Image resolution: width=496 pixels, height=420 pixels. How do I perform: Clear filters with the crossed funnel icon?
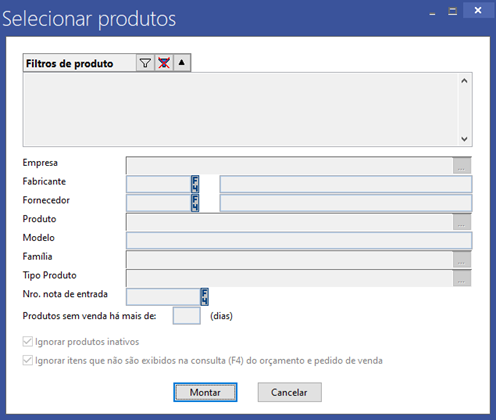(x=164, y=63)
